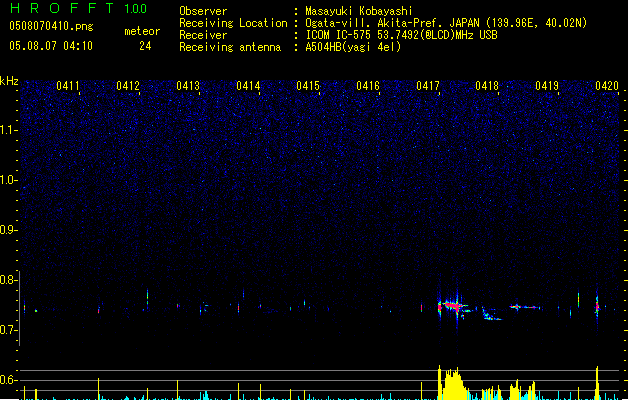This screenshot has width=629, height=400.
Task: Click the 0.9 kHz axis value
Action: pos(8,229)
